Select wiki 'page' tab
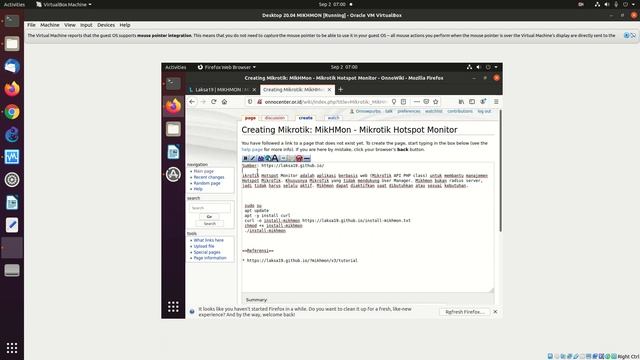The width and height of the screenshot is (640, 360). (x=250, y=118)
